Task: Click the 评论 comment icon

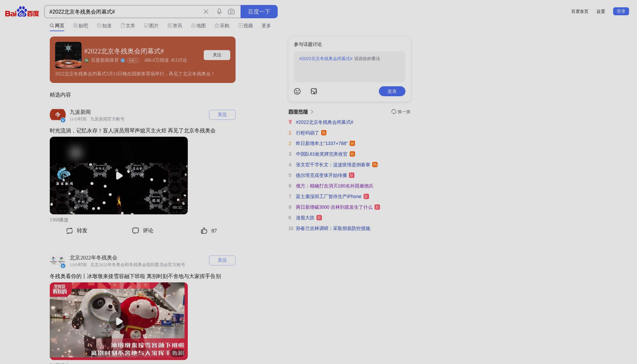Action: point(135,231)
